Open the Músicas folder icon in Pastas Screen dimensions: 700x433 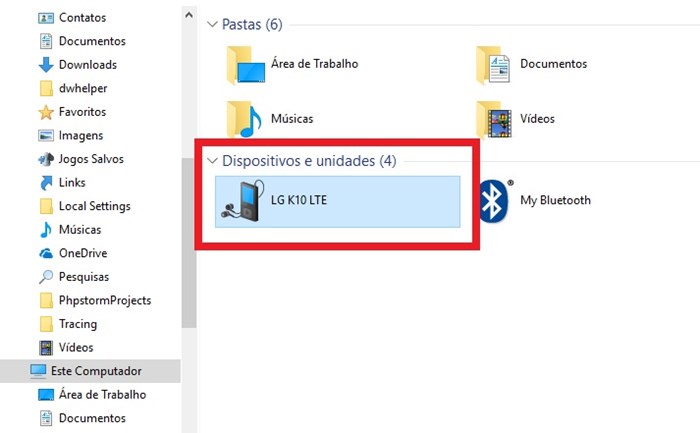[244, 118]
